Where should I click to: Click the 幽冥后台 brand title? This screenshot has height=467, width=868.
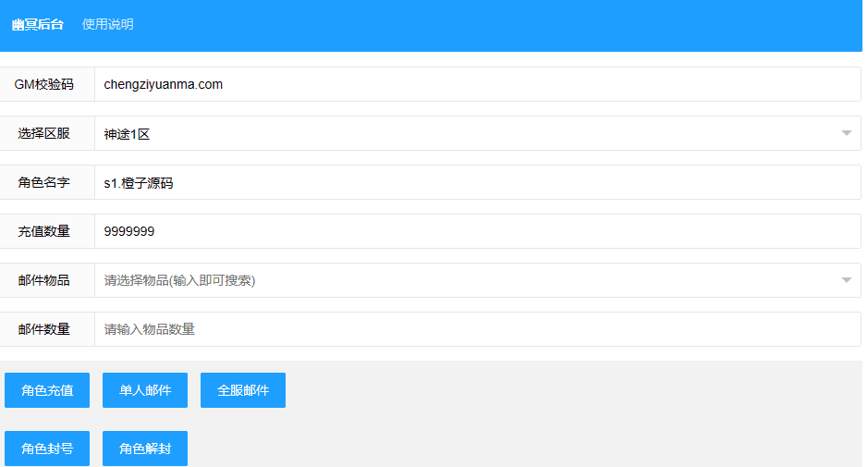(x=38, y=25)
